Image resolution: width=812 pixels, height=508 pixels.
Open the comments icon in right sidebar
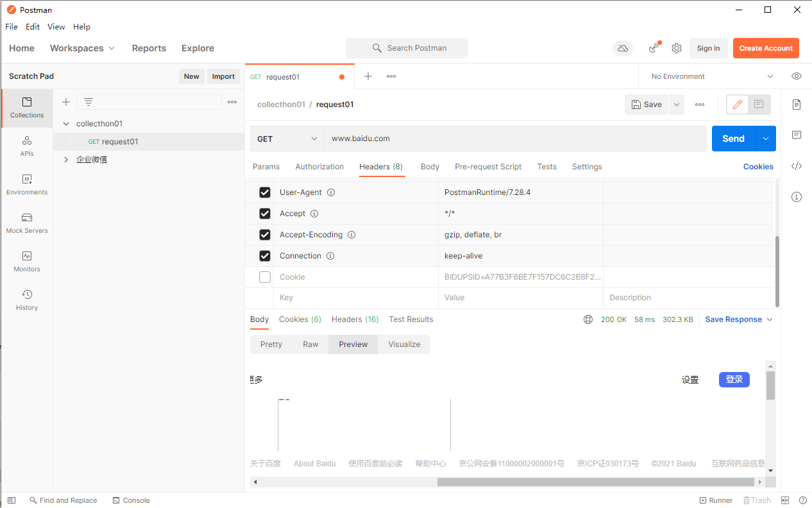coord(797,135)
